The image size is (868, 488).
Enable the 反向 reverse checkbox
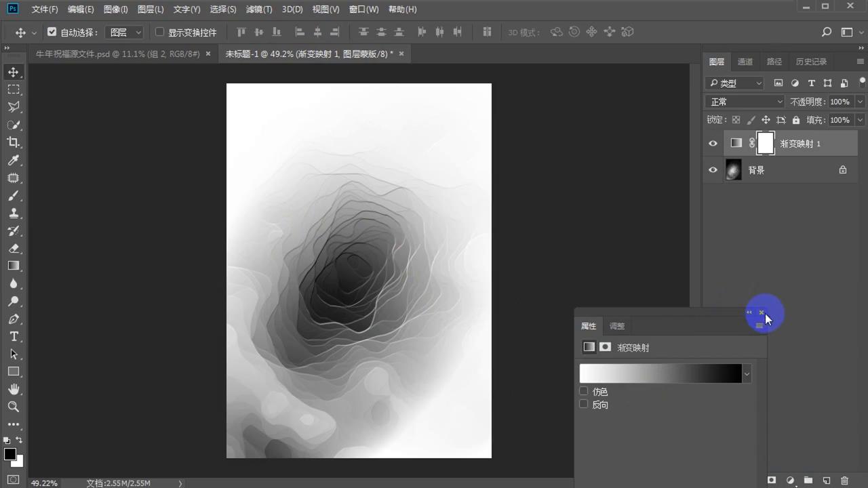pyautogui.click(x=584, y=405)
